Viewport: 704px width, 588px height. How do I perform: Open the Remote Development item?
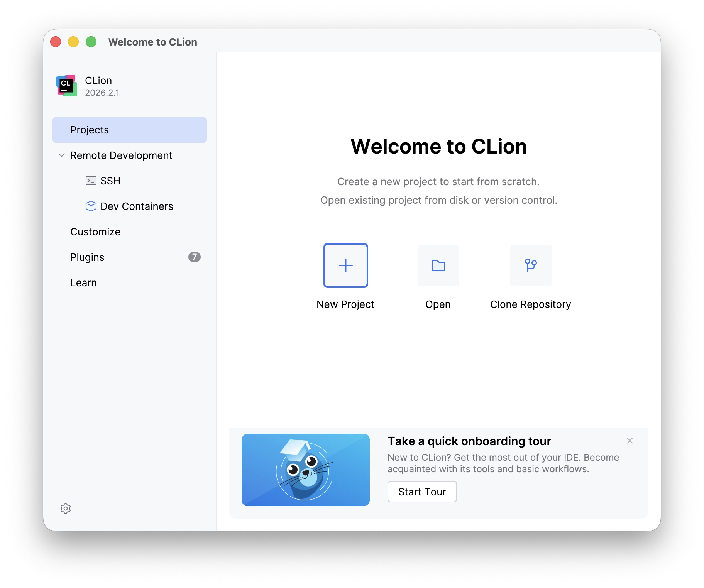point(130,155)
